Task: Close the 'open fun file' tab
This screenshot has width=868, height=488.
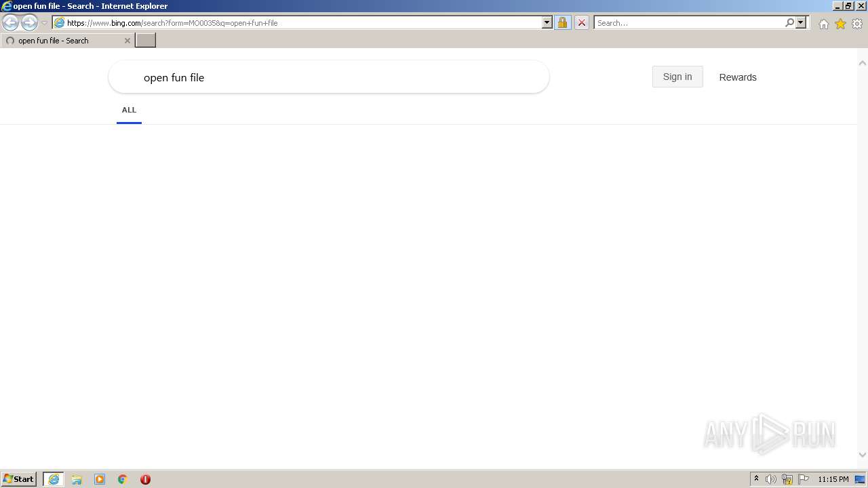Action: point(127,41)
